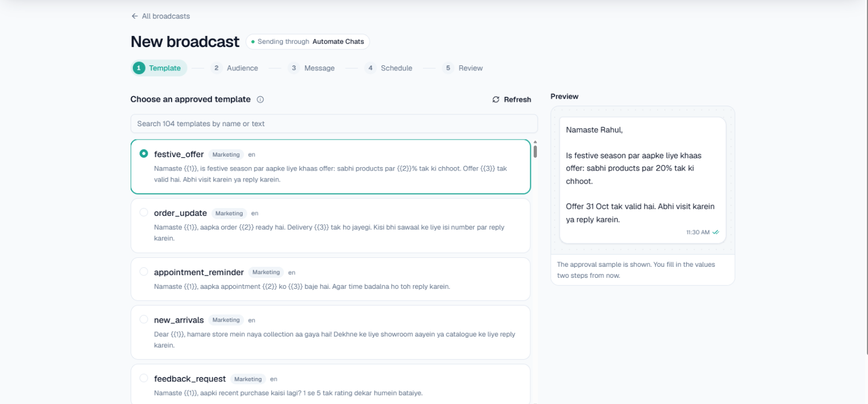Click Marketing tag on appointment_reminder
Screen dimensions: 868x404
pos(266,272)
